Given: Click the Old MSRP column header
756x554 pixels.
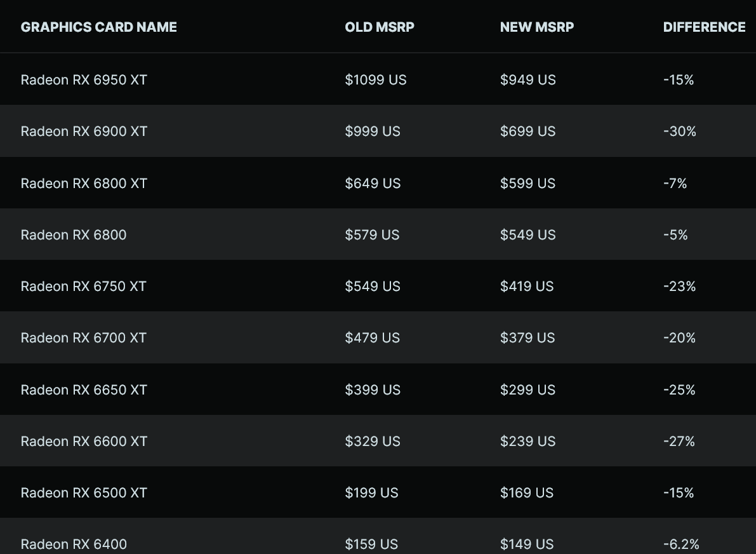Looking at the screenshot, I should coord(379,27).
